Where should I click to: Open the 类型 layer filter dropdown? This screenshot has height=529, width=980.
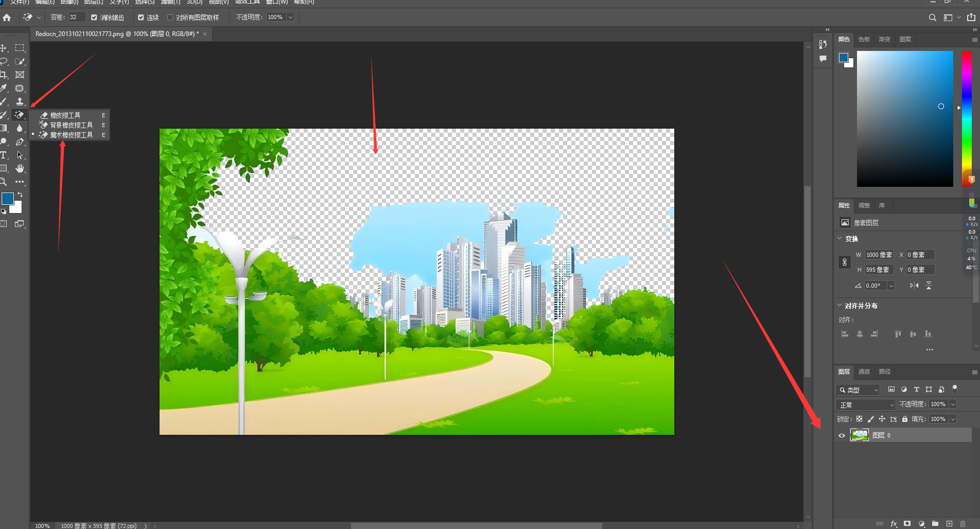pos(858,390)
